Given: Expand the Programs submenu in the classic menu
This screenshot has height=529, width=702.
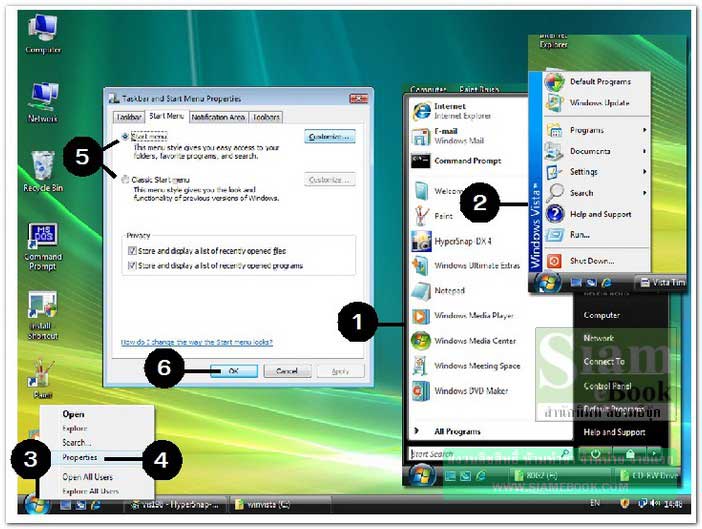Looking at the screenshot, I should tap(597, 130).
